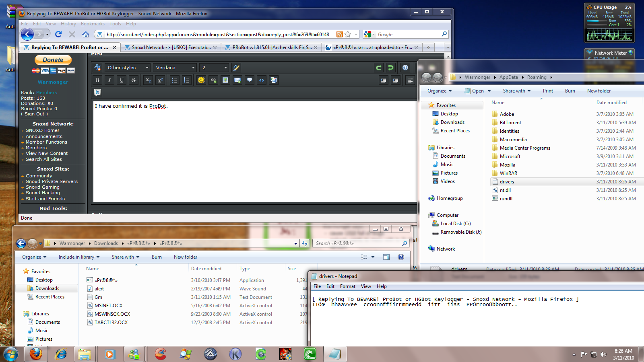Insert a smiley emoticon
644x362 pixels.
pos(201,80)
